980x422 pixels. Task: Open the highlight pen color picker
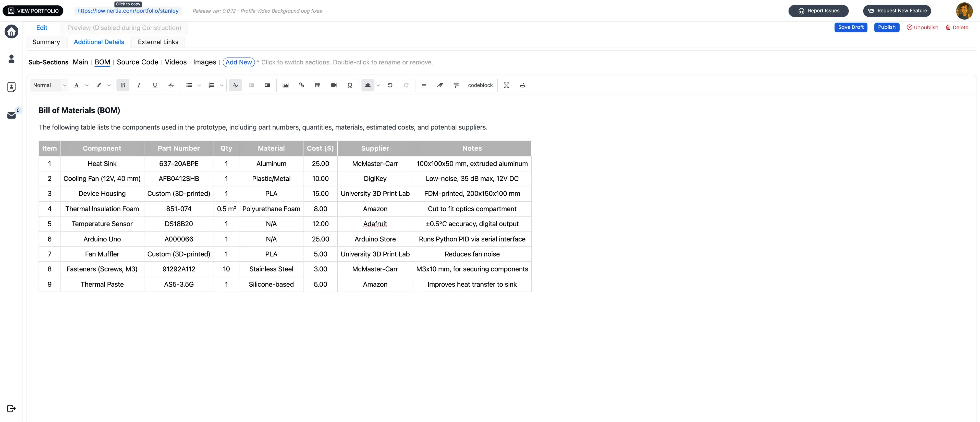click(109, 85)
